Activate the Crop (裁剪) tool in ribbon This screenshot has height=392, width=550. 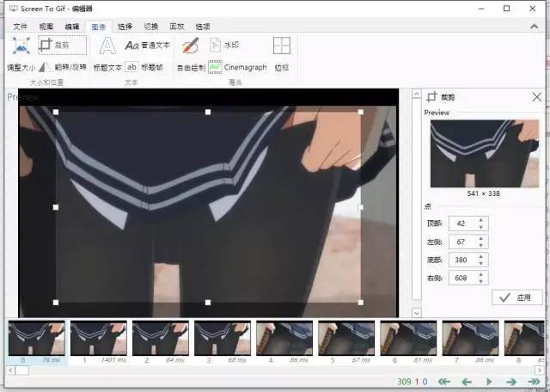point(62,45)
